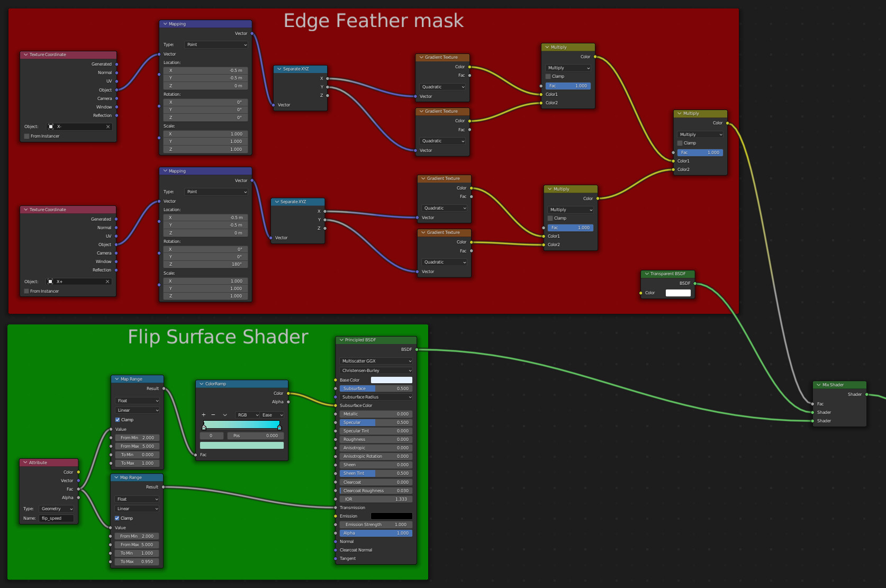This screenshot has height=588, width=886.
Task: Open the Christensen-Burley subsurface method menu
Action: coord(376,371)
